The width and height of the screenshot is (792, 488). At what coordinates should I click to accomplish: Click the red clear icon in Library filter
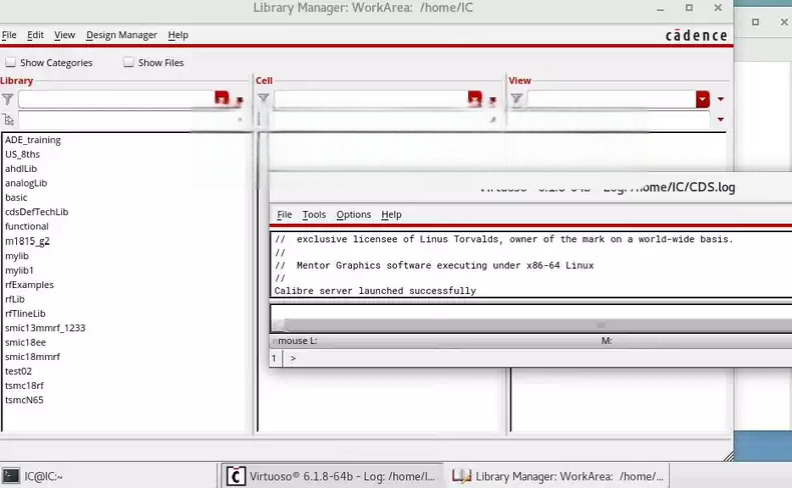tap(222, 98)
